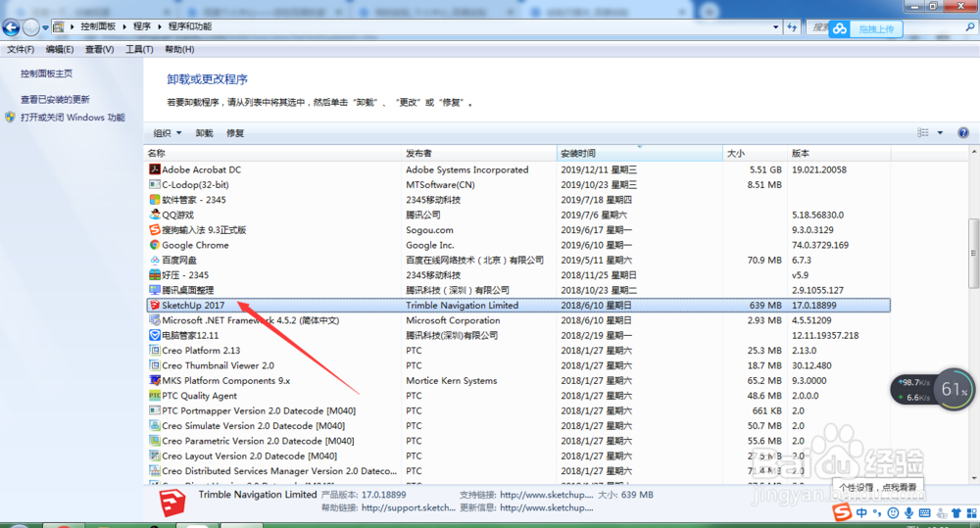
Task: Expand the 组织 dropdown
Action: [x=168, y=133]
